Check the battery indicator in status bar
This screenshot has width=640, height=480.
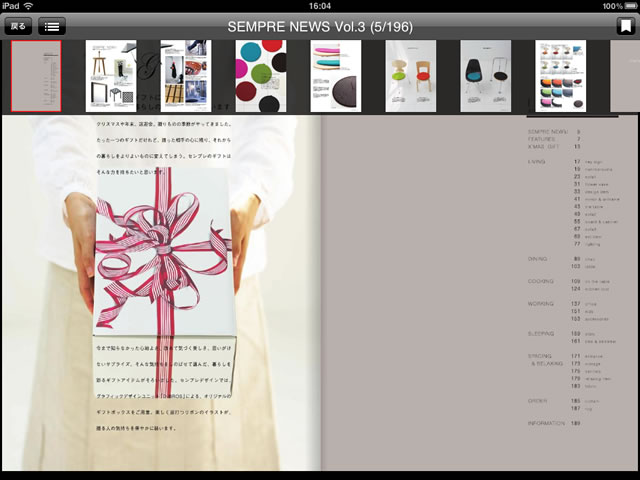click(x=631, y=6)
